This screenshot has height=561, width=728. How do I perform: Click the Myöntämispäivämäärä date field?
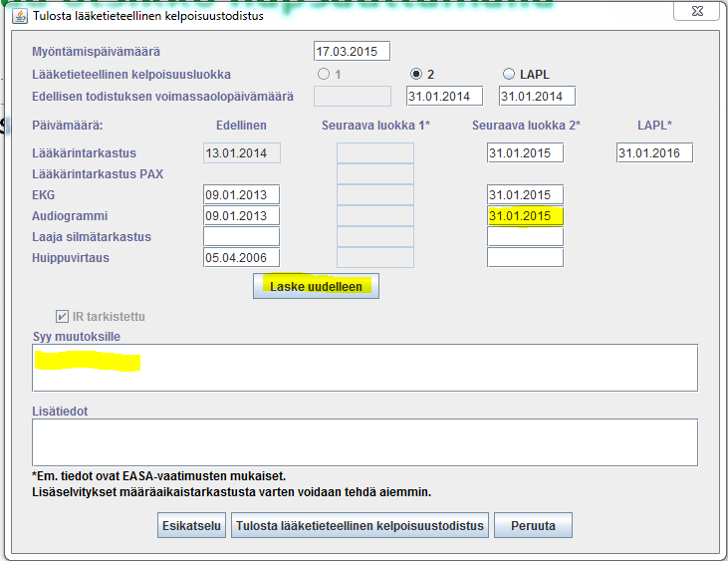coord(352,51)
